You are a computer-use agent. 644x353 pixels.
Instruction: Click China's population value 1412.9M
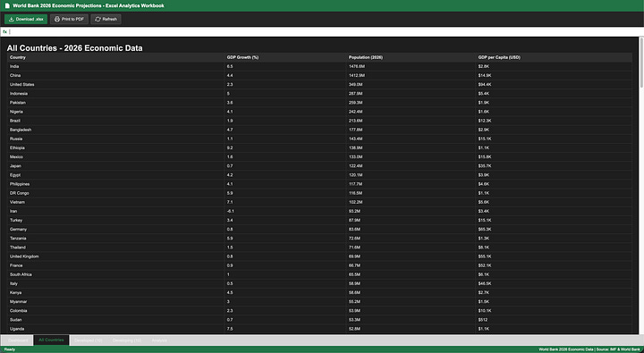point(357,76)
